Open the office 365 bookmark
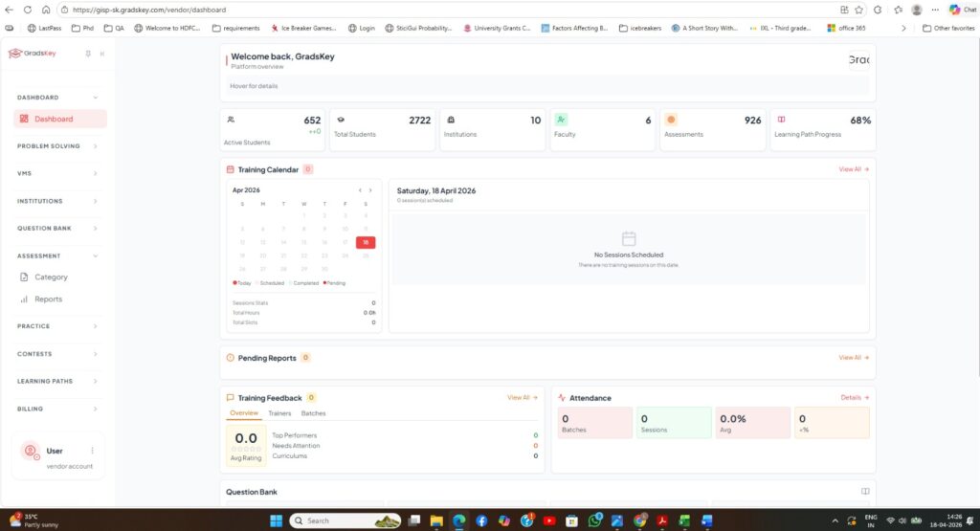 pyautogui.click(x=846, y=28)
